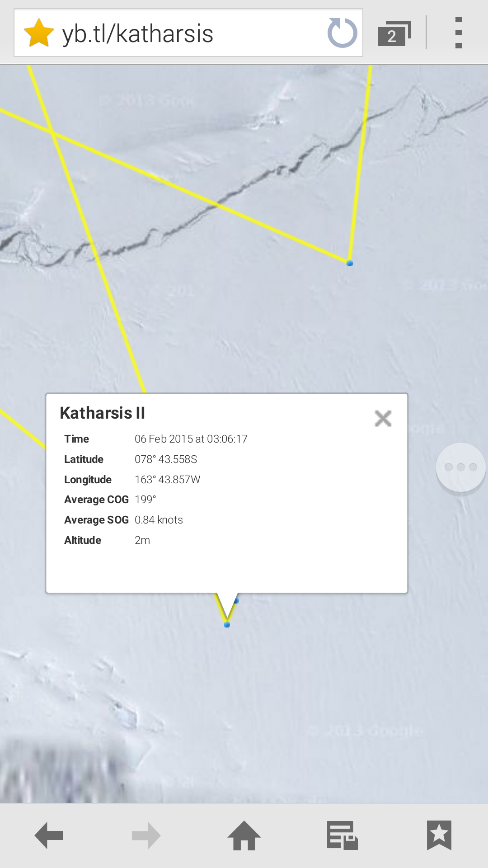Save page using the saved-pages icon
Image resolution: width=488 pixels, height=868 pixels.
click(x=342, y=835)
